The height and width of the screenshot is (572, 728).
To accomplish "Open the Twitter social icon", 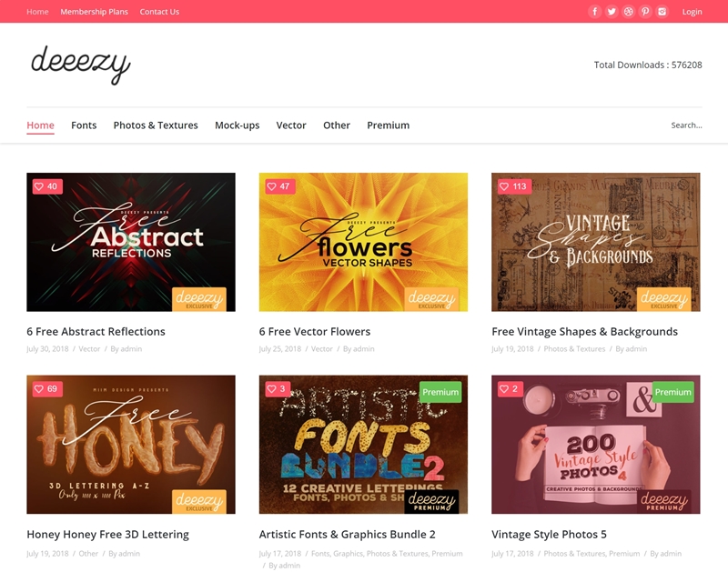I will pyautogui.click(x=612, y=12).
